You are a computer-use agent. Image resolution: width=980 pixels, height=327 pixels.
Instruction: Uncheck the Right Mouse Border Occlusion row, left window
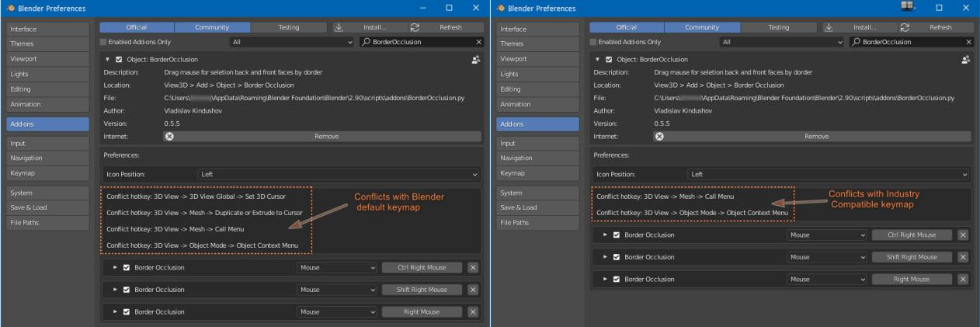pos(127,311)
